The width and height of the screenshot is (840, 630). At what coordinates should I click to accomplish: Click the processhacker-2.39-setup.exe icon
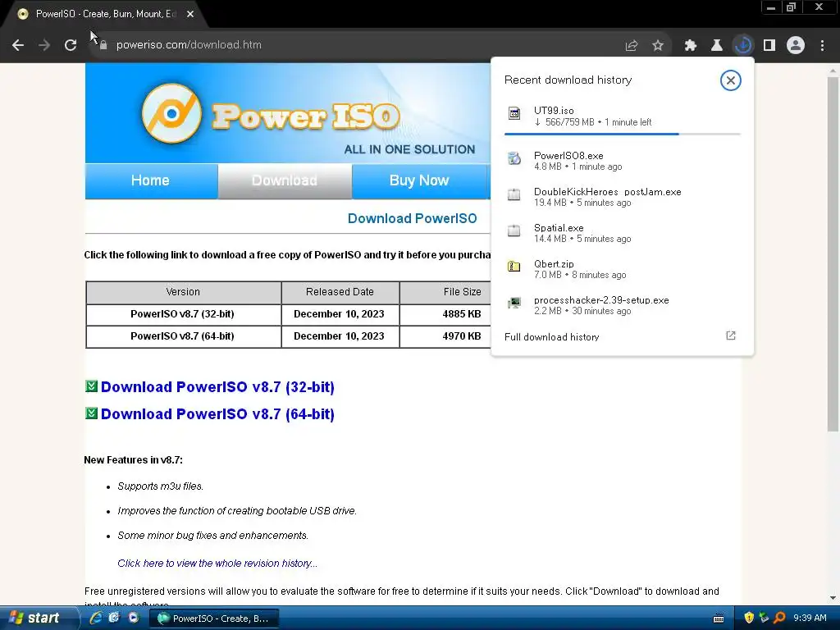tap(514, 304)
